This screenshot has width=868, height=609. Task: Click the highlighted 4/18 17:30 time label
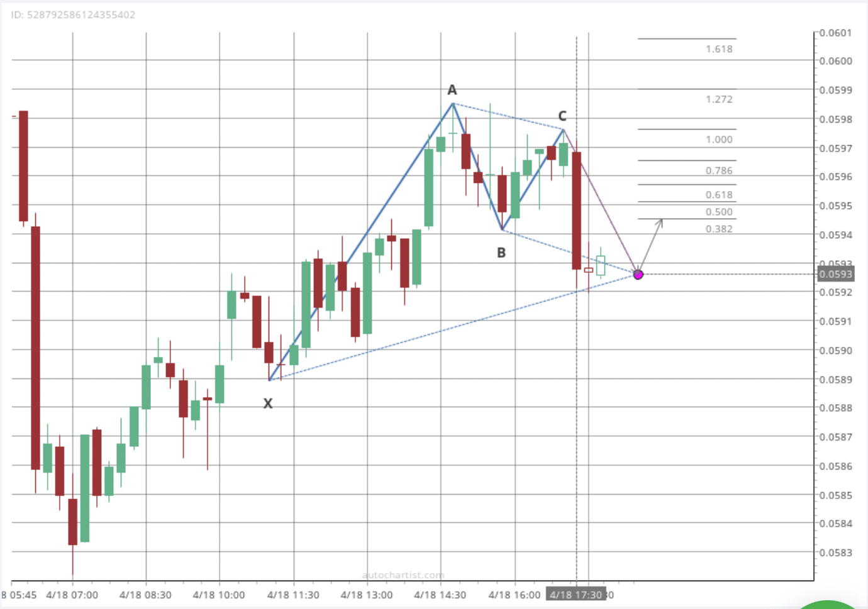[576, 595]
